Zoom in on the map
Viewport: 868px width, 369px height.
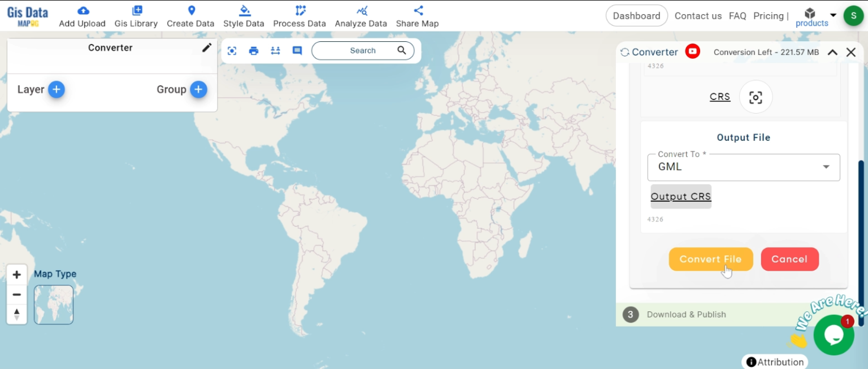click(17, 275)
